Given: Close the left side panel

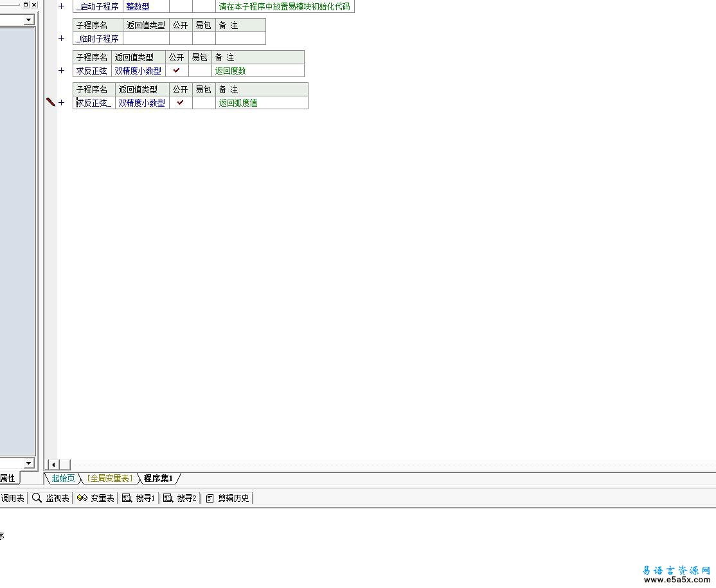Looking at the screenshot, I should pos(34,4).
